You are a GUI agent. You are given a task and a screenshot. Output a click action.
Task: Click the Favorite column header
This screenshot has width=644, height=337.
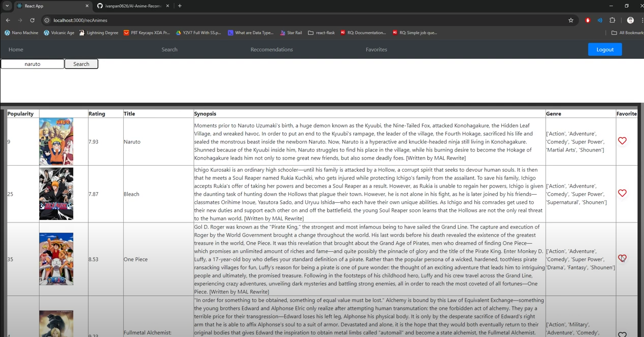(627, 114)
